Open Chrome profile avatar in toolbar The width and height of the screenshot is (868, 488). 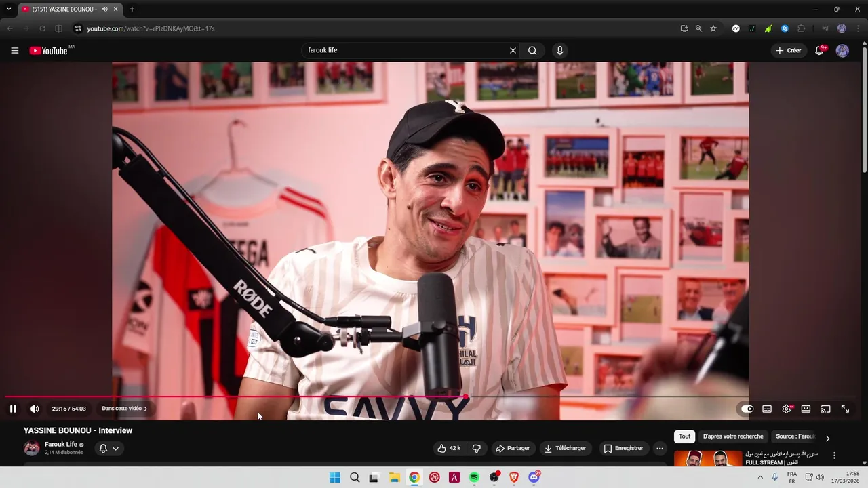coord(842,28)
